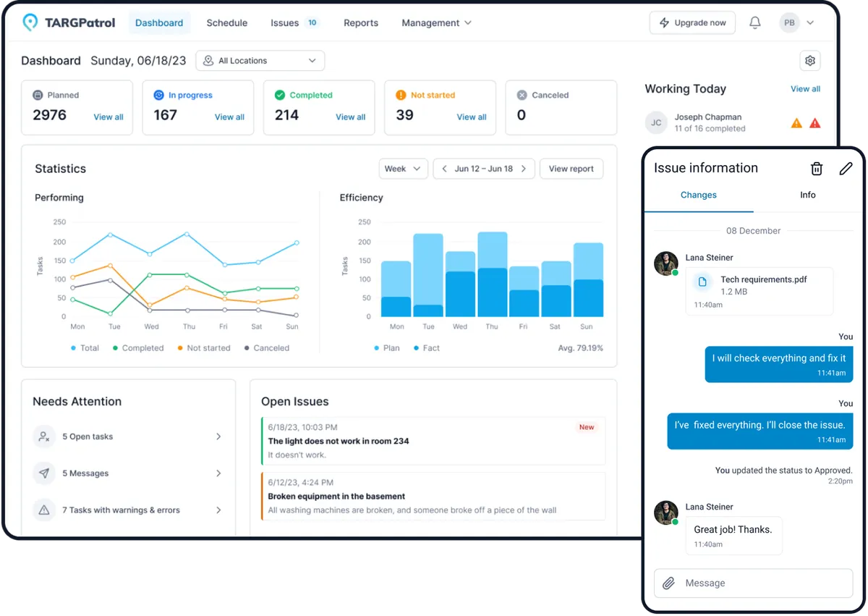Toggle the Plan series in the Efficiency legend
Viewport: 868px width, 616px height.
388,347
